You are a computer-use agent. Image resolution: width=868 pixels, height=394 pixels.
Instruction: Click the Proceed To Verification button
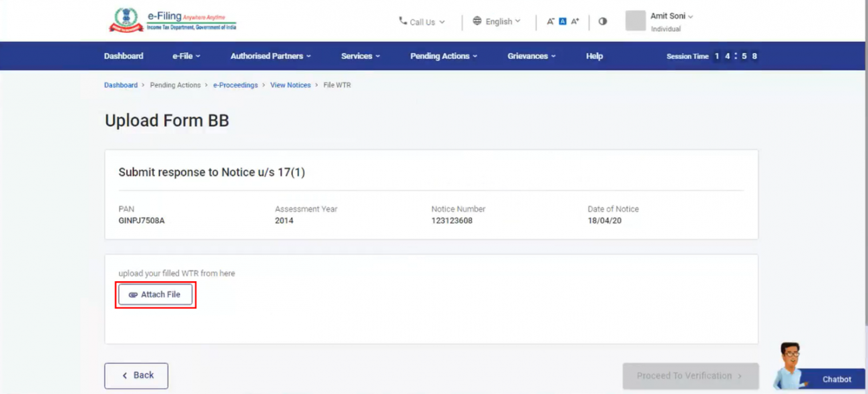coord(690,375)
